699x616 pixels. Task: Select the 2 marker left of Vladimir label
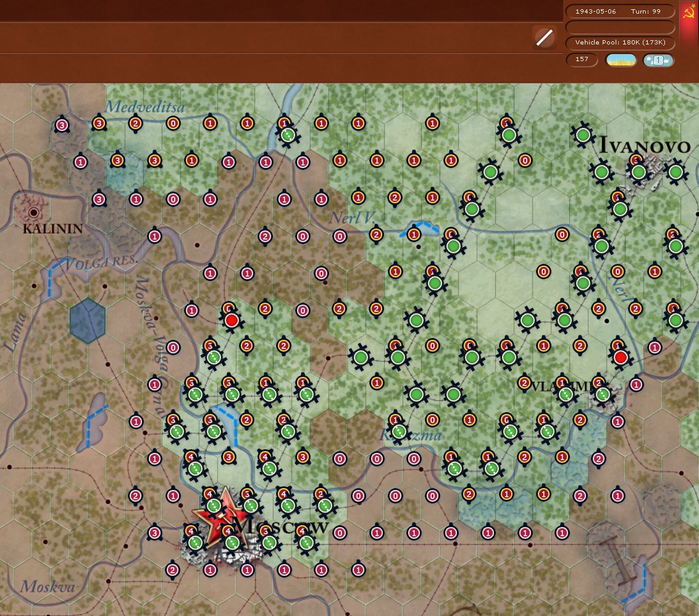pyautogui.click(x=524, y=382)
